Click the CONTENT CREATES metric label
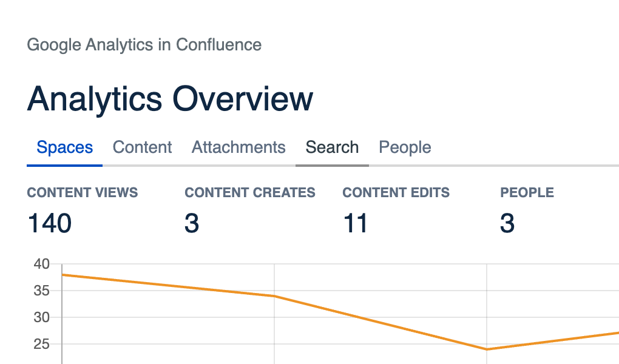The height and width of the screenshot is (364, 619). pos(250,193)
